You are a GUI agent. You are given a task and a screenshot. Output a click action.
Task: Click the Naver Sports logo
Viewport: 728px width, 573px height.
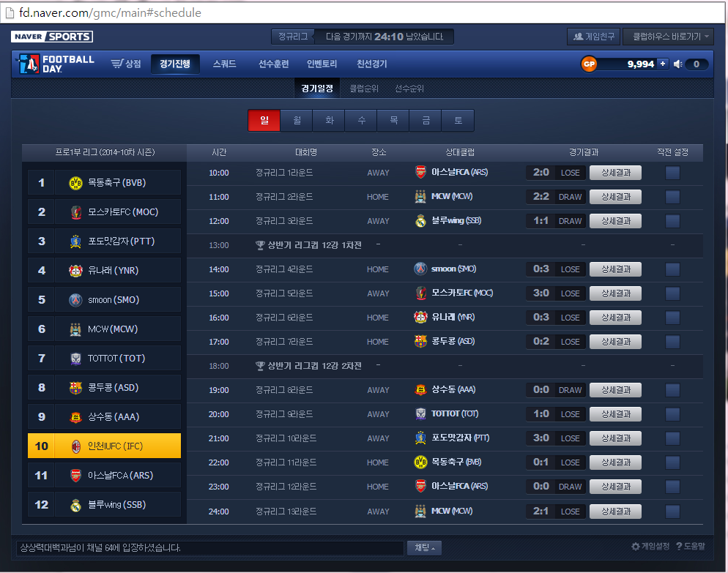point(52,37)
